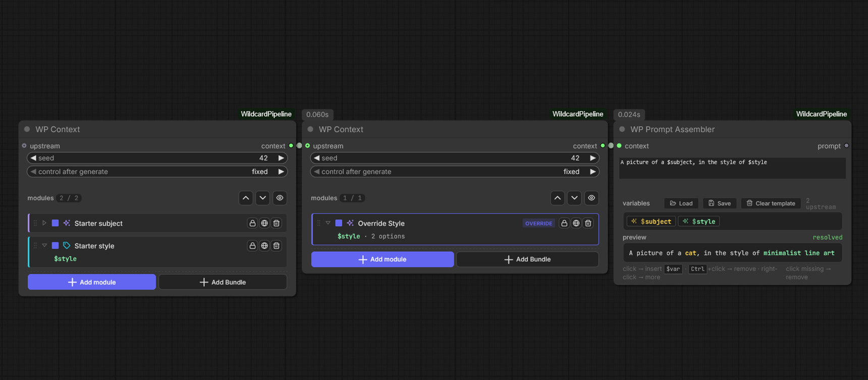Click drag handle of Override Style module
The width and height of the screenshot is (868, 380).
(319, 223)
